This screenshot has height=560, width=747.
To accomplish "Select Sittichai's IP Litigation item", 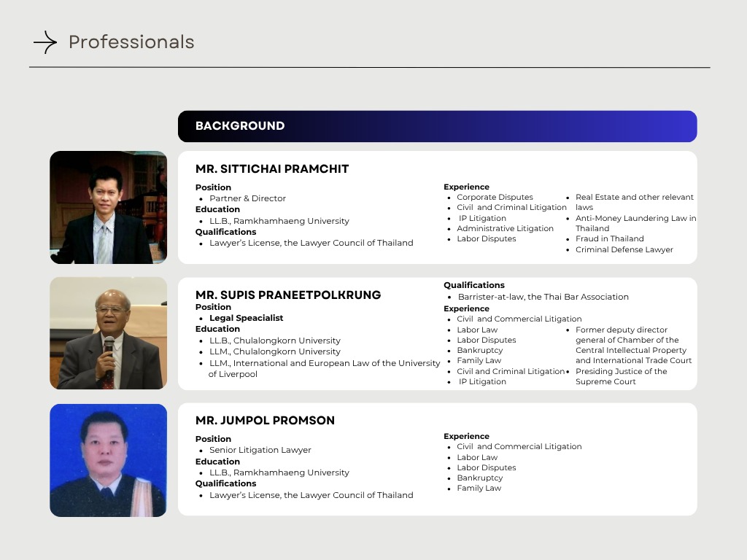I will (x=482, y=218).
